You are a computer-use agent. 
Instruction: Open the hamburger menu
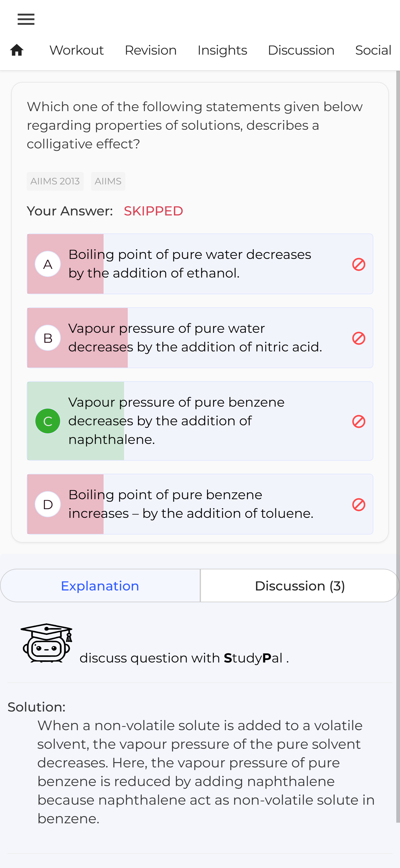(x=26, y=19)
